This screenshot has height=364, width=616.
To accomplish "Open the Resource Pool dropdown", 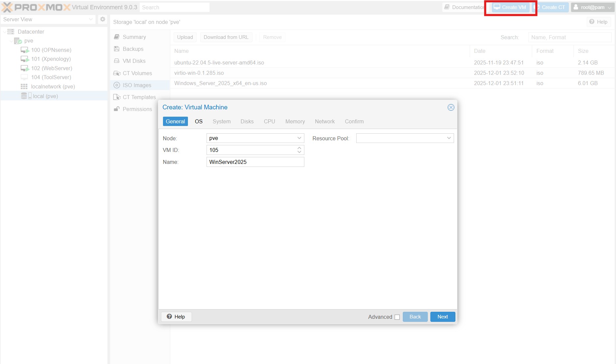I will (449, 138).
